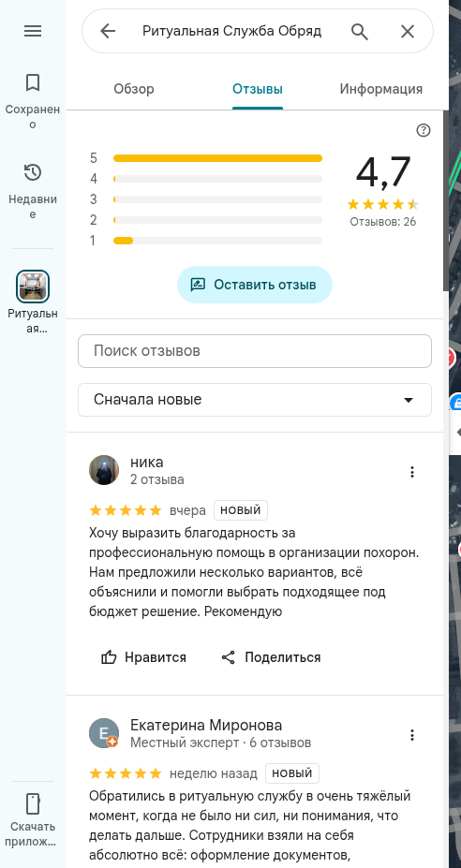The width and height of the screenshot is (461, 868).
Task: Click the новый badge beside вчера
Action: 241,509
